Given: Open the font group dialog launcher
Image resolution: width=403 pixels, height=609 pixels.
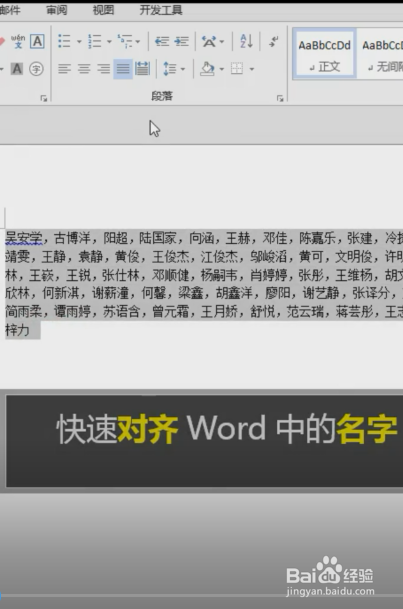Looking at the screenshot, I should click(43, 98).
